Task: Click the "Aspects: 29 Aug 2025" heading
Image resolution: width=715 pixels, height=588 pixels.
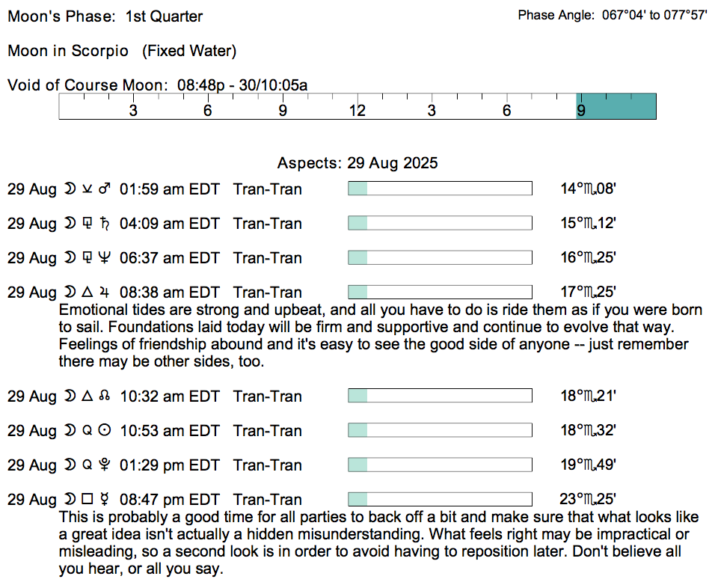Action: tap(357, 163)
